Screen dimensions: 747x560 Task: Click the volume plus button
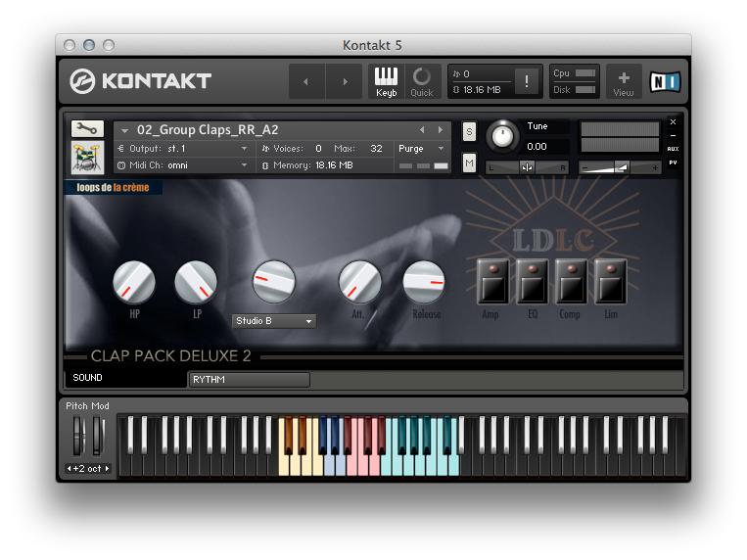pyautogui.click(x=655, y=167)
